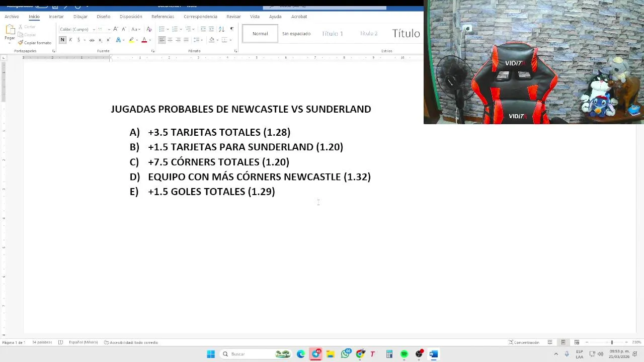Image resolution: width=644 pixels, height=362 pixels.
Task: Apply the Título 2 style
Action: click(x=368, y=34)
